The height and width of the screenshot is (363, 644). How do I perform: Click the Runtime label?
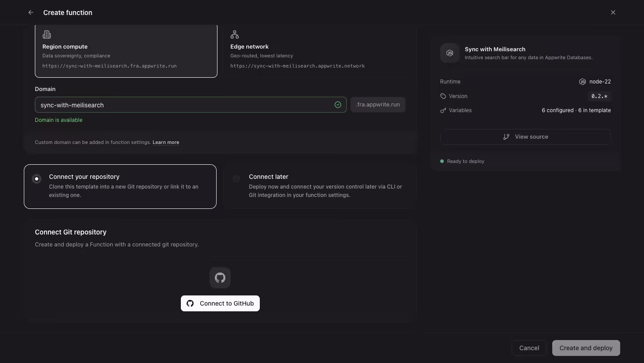450,82
